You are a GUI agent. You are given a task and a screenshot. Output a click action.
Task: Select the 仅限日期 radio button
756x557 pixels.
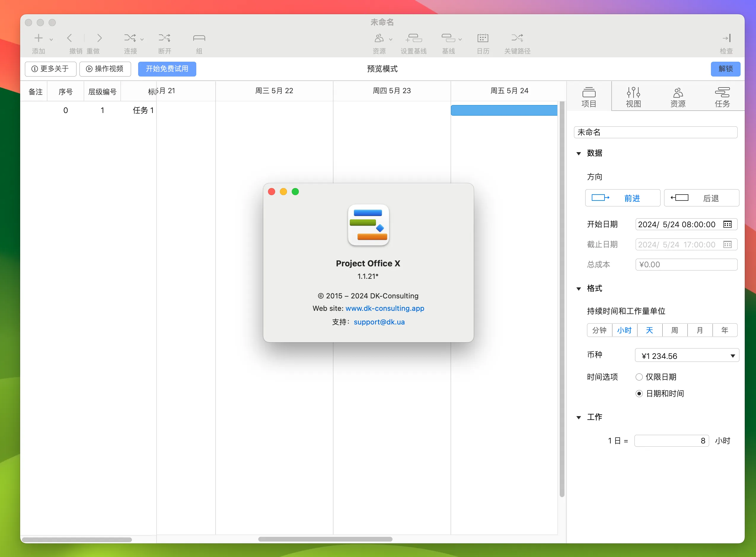(639, 377)
